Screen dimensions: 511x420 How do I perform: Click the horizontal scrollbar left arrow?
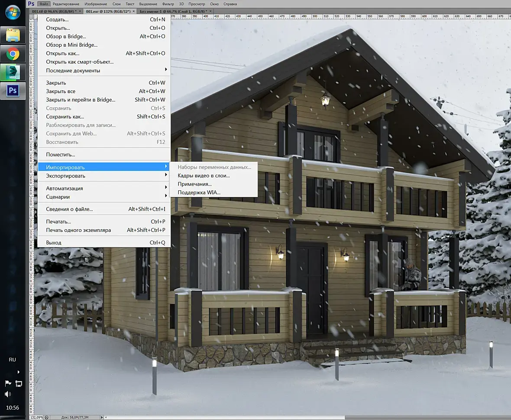(106, 417)
